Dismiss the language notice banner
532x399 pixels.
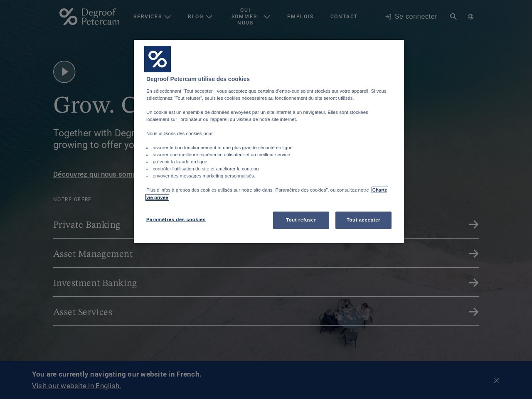(x=497, y=380)
